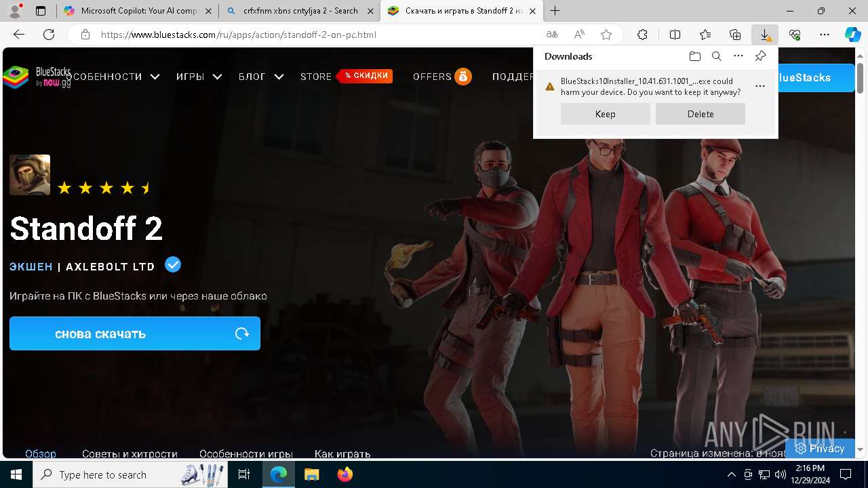Open the browser profile icon
The image size is (868, 488).
click(16, 11)
